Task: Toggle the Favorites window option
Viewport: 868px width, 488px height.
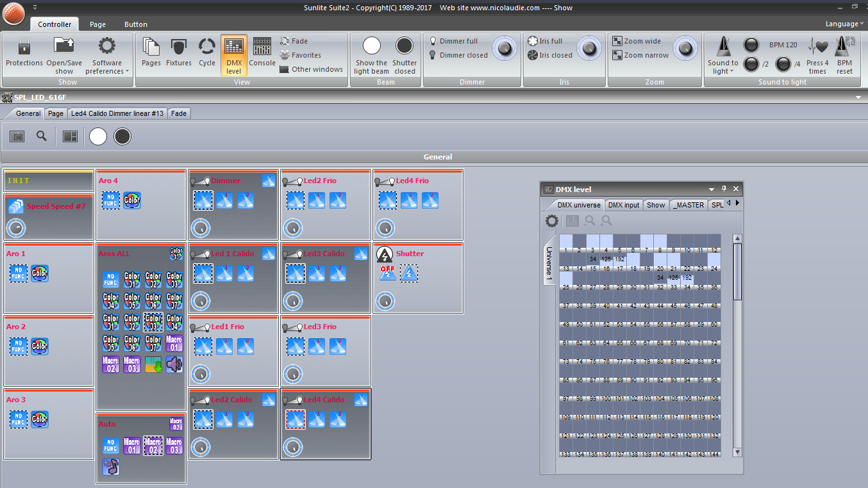Action: (x=301, y=55)
